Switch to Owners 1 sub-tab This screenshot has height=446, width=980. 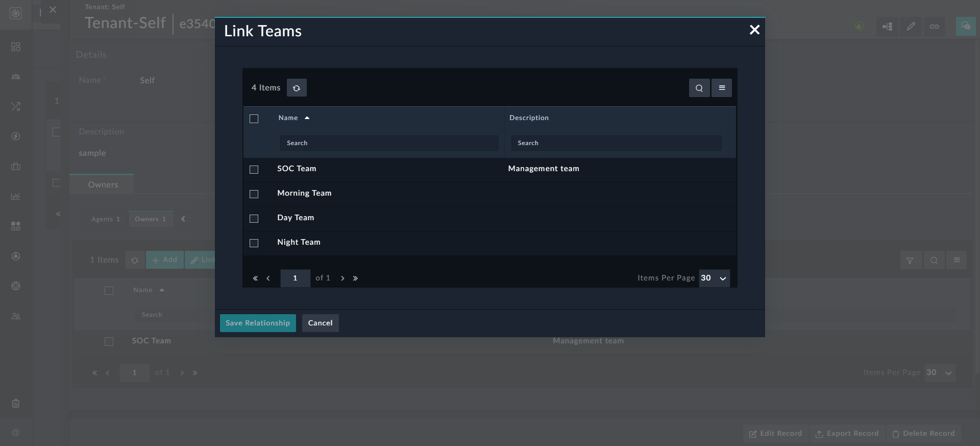click(x=151, y=219)
